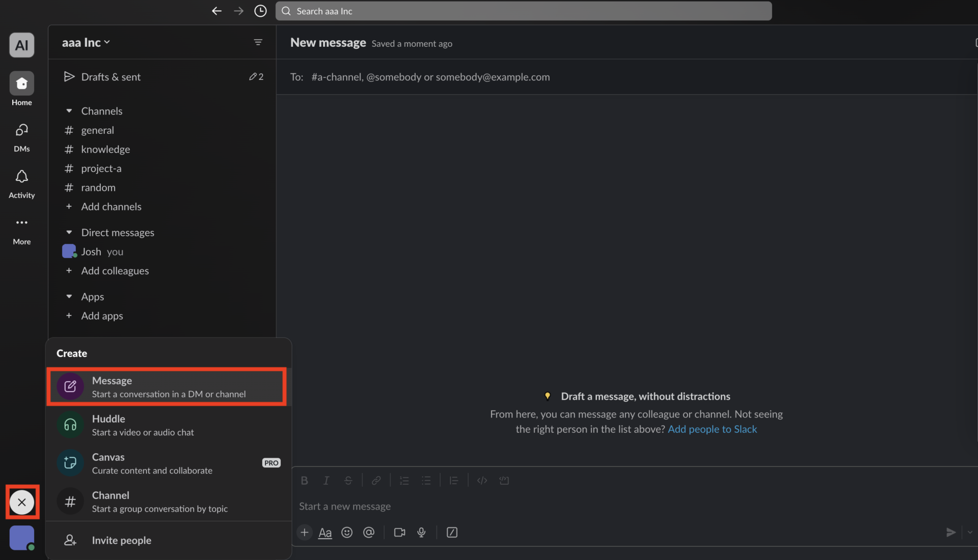Record an audio clip
This screenshot has height=560, width=978.
(421, 532)
